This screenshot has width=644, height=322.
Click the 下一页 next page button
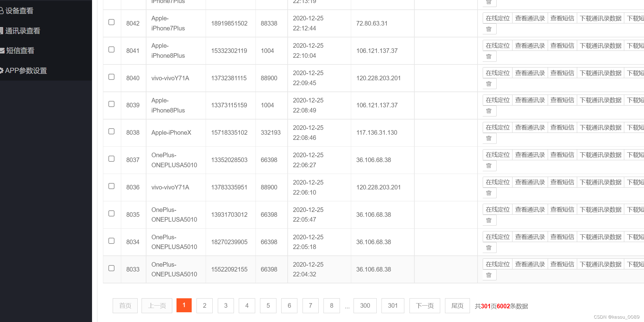[x=425, y=306]
